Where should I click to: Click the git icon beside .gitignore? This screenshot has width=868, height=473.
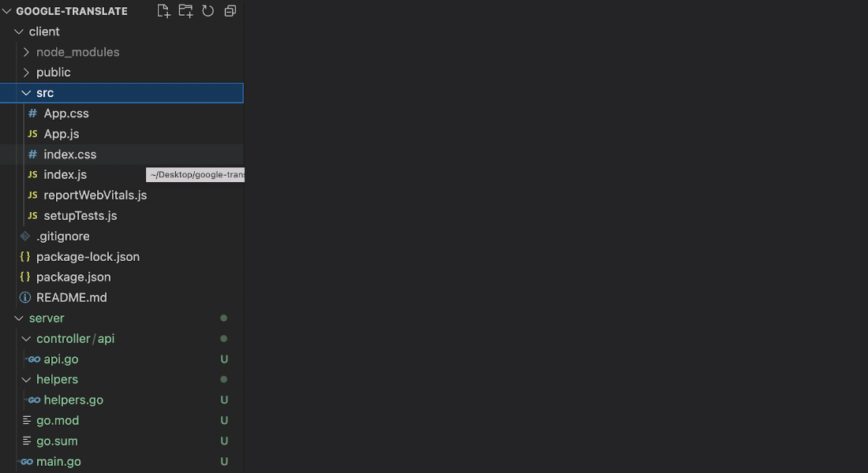[x=25, y=236]
